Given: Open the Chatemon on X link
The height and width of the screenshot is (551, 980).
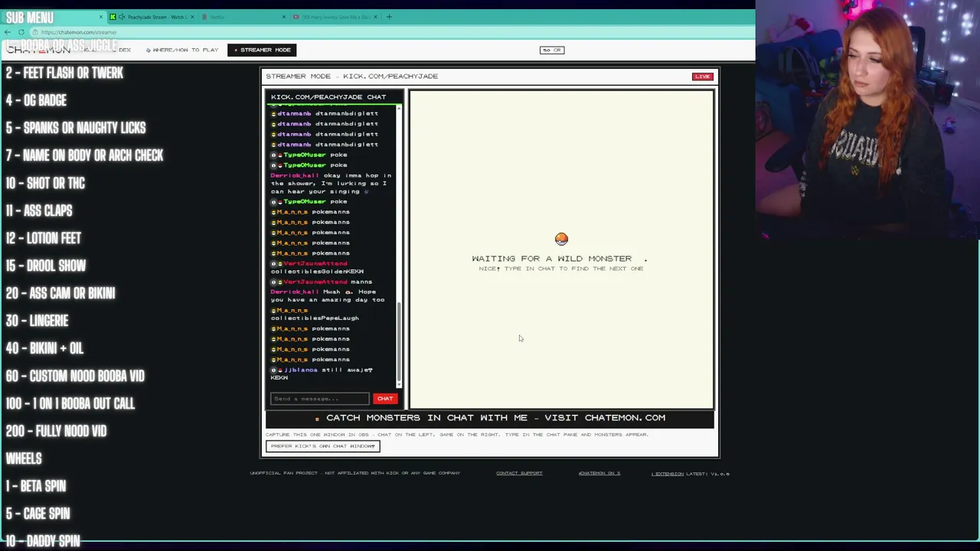Looking at the screenshot, I should [x=599, y=473].
